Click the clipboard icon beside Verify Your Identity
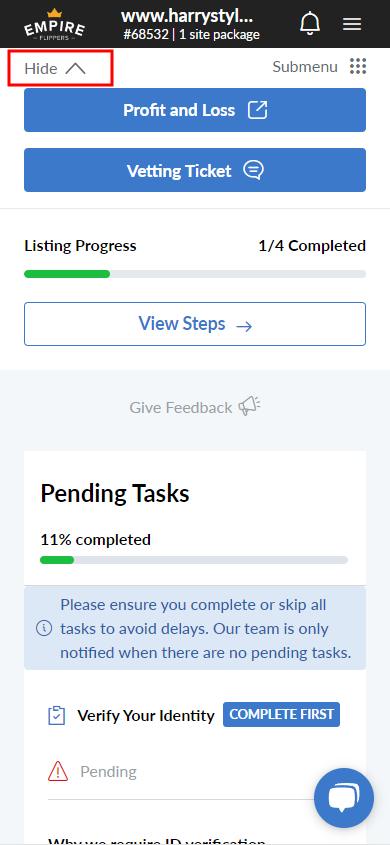This screenshot has height=845, width=390. point(57,716)
